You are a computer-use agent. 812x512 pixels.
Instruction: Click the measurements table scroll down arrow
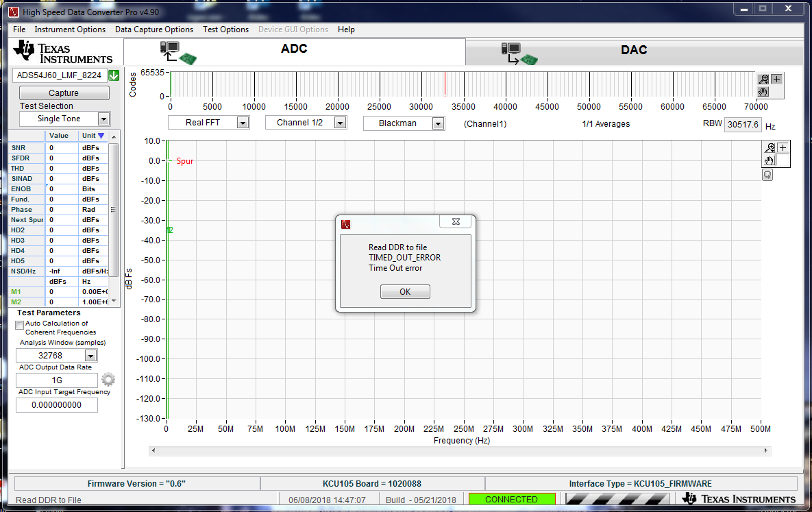point(114,301)
